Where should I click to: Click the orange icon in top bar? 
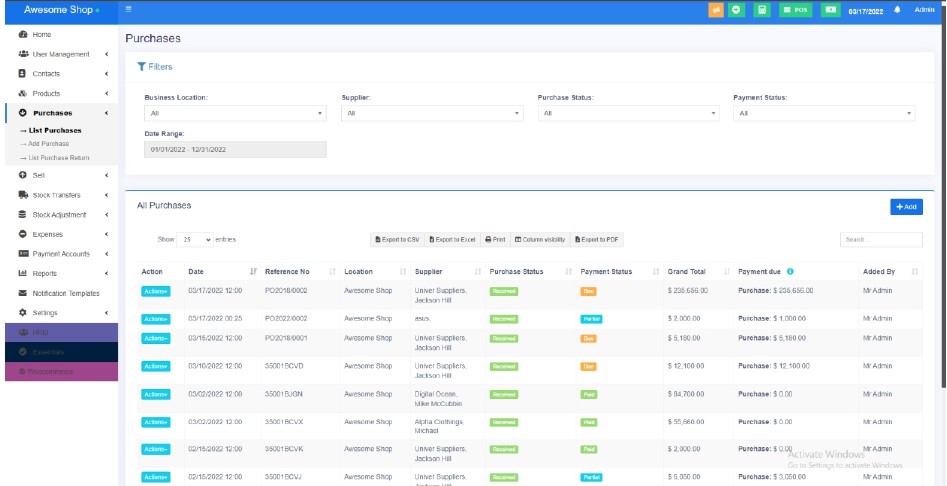(x=716, y=10)
